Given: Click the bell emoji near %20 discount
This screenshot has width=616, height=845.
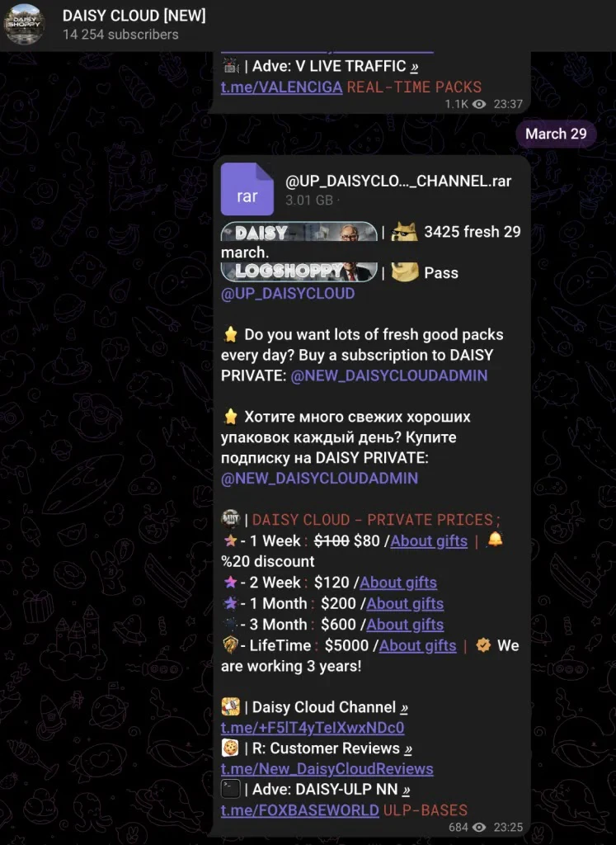Looking at the screenshot, I should point(495,540).
